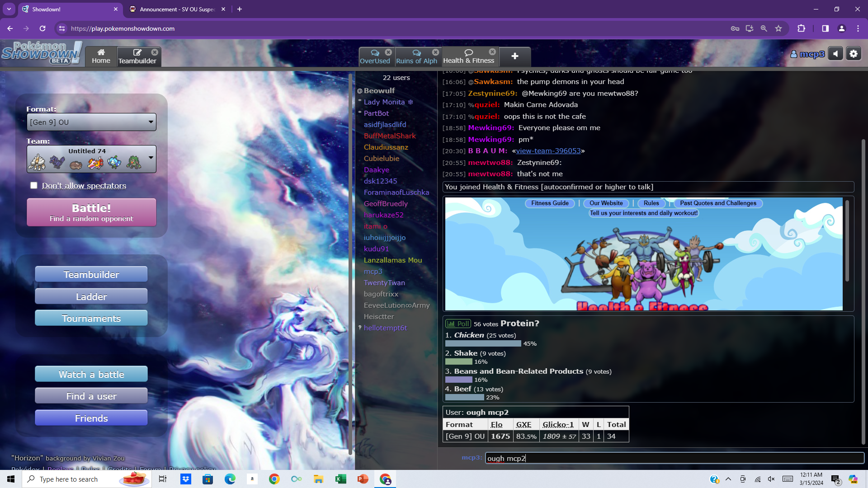Viewport: 868px width, 488px height.
Task: Click Watch a battle button
Action: [x=91, y=374]
